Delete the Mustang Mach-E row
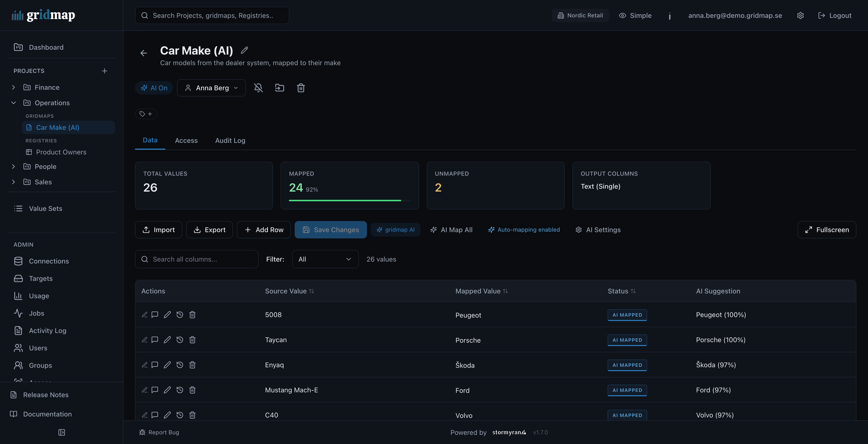This screenshot has height=444, width=868. tap(192, 390)
